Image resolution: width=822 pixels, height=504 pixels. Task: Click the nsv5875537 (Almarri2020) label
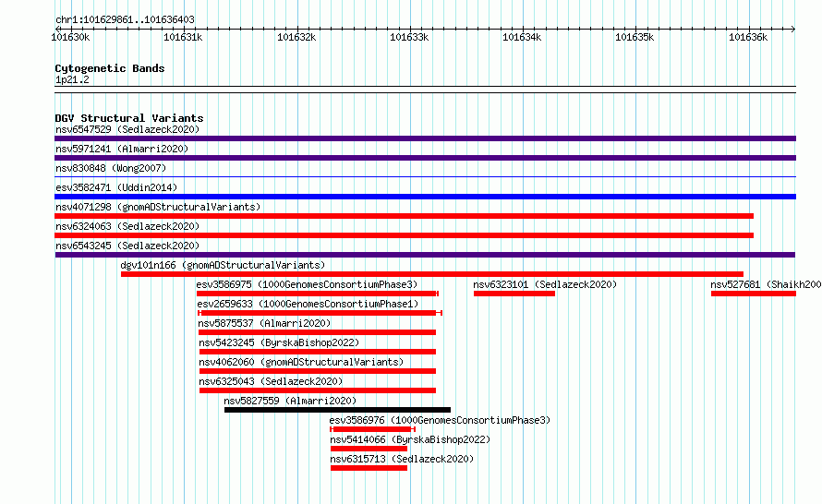[264, 323]
